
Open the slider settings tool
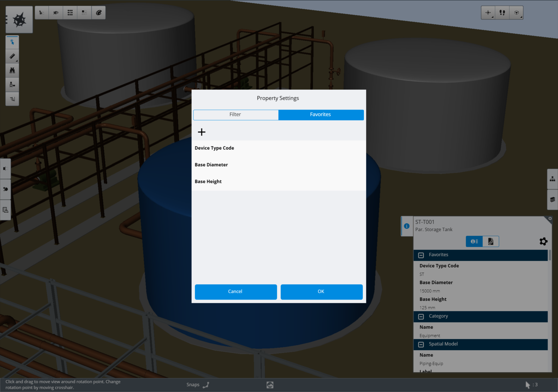click(x=12, y=99)
